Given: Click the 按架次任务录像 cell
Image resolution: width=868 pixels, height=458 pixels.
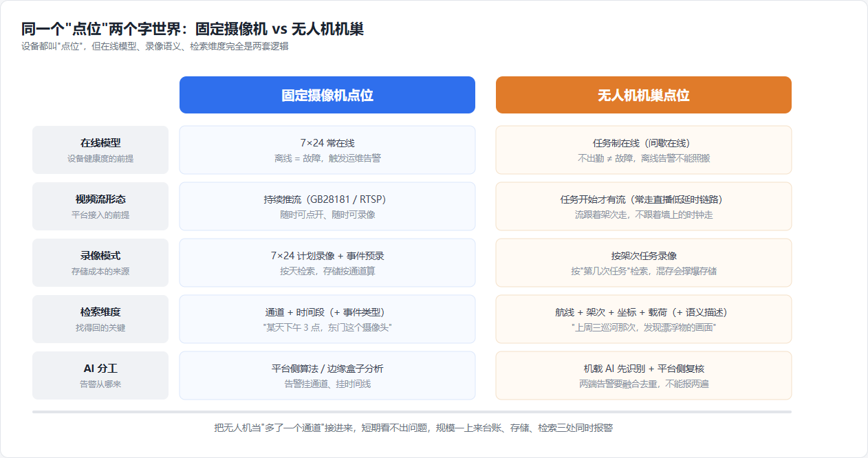Looking at the screenshot, I should [644, 263].
